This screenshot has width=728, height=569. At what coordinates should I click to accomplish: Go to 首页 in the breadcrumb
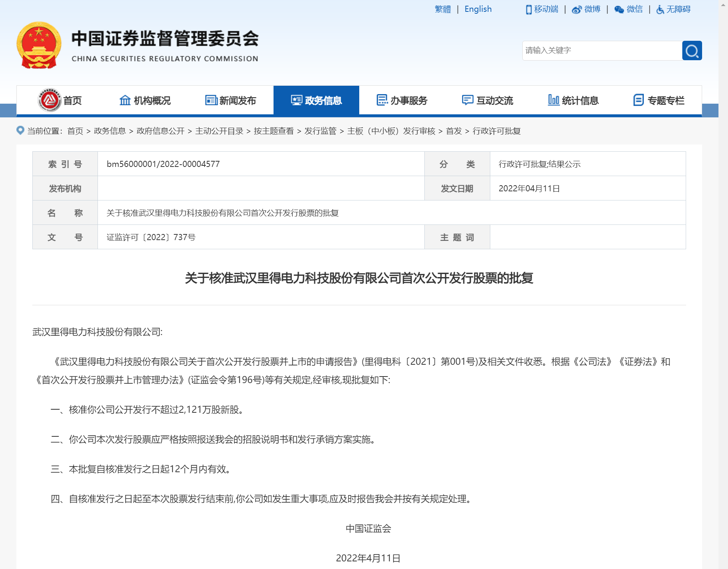point(75,131)
